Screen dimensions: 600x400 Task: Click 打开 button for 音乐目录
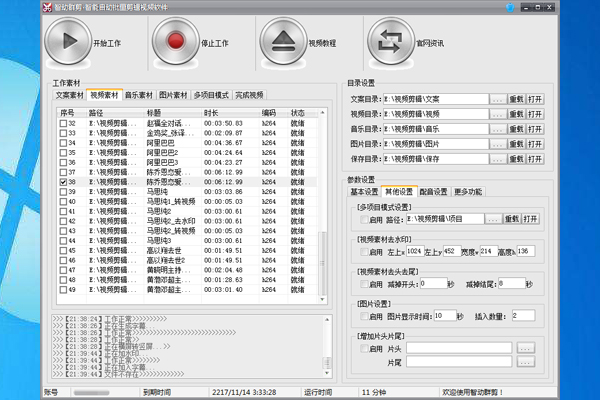coord(535,129)
